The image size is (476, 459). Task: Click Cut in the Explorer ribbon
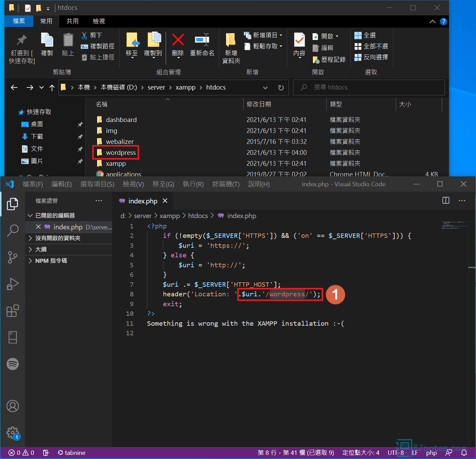tap(91, 35)
